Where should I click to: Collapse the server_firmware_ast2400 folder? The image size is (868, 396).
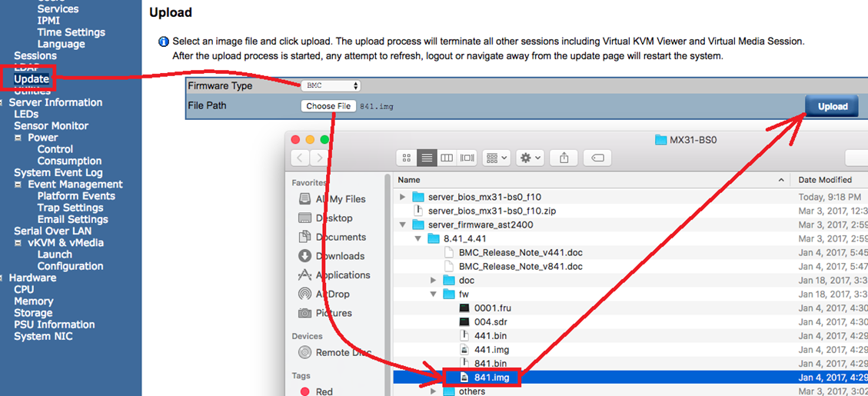coord(402,225)
